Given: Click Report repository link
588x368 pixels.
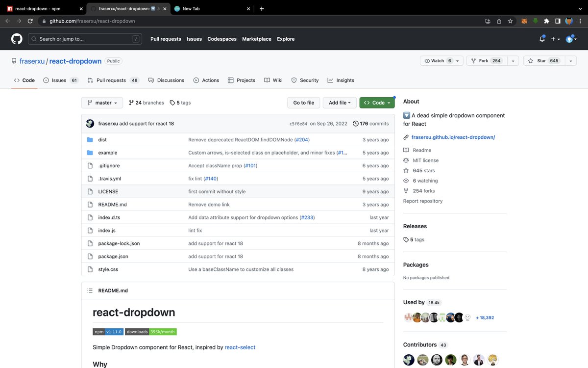Looking at the screenshot, I should pos(423,201).
